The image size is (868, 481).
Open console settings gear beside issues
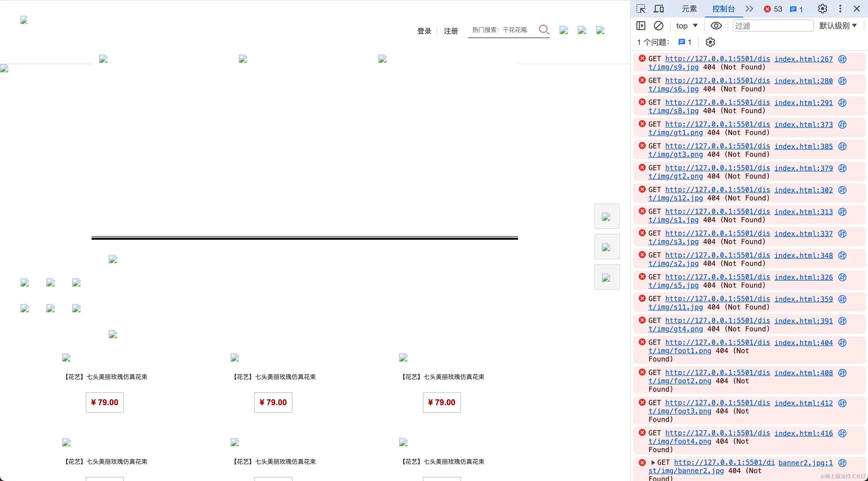pos(710,42)
